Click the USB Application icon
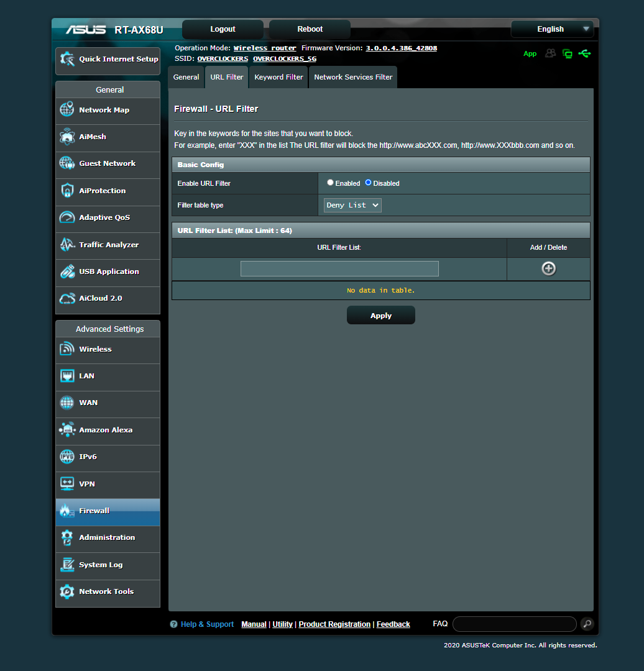 click(67, 272)
